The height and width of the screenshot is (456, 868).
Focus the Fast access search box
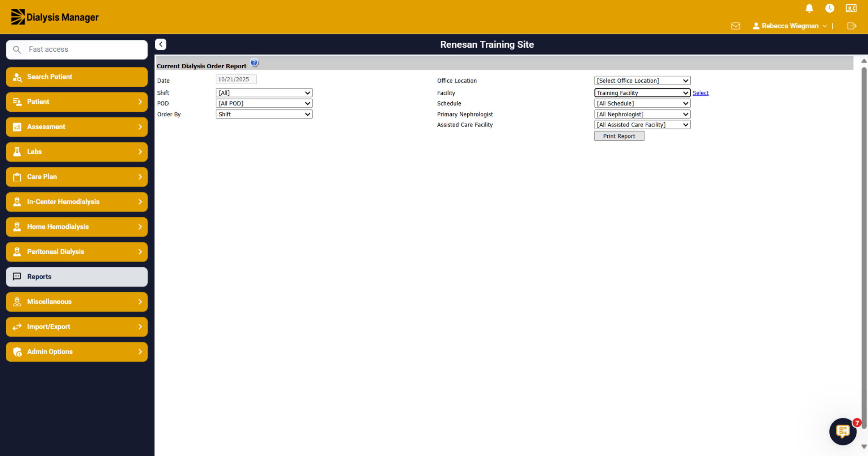(77, 50)
